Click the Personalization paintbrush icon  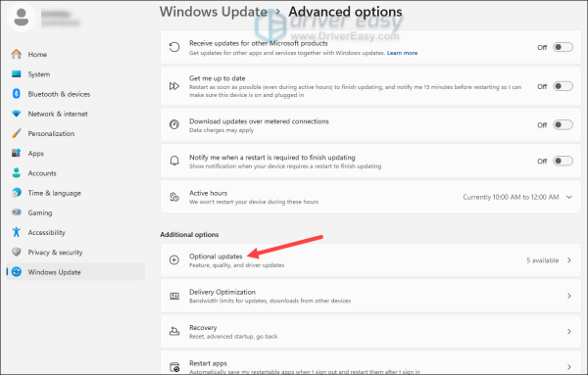click(16, 133)
